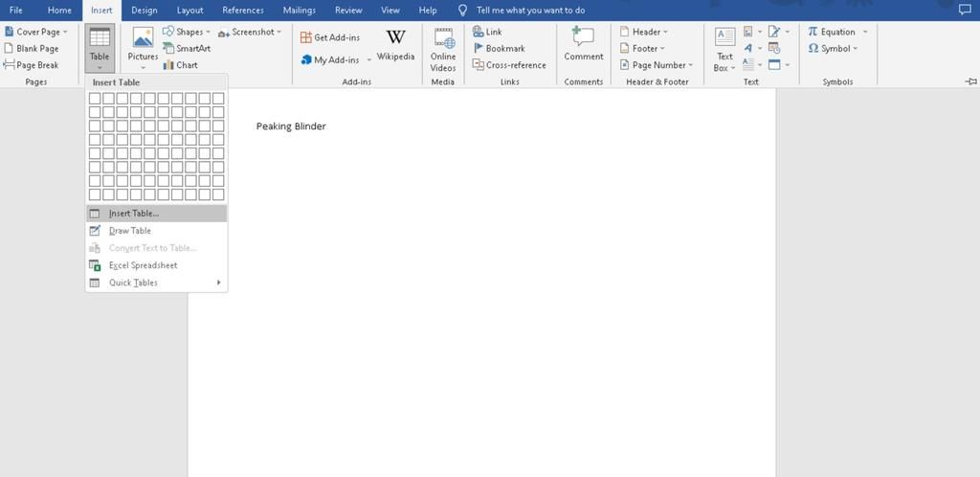
Task: Expand the Footer dropdown
Action: click(662, 49)
